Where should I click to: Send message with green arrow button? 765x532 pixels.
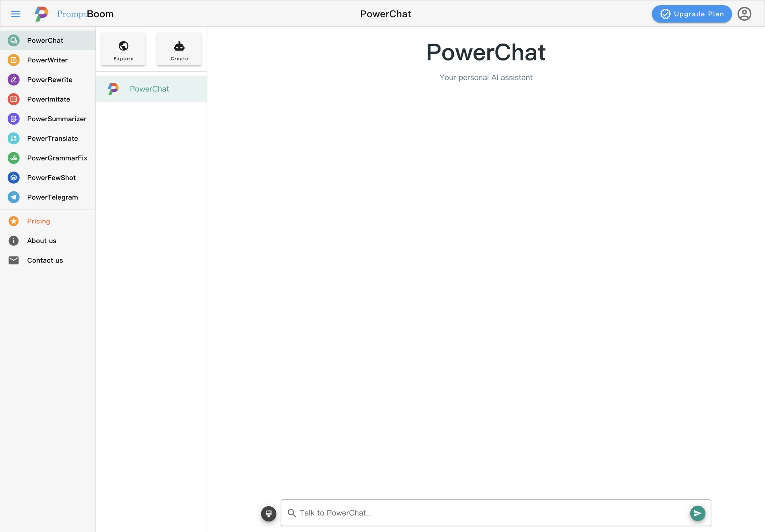(698, 513)
